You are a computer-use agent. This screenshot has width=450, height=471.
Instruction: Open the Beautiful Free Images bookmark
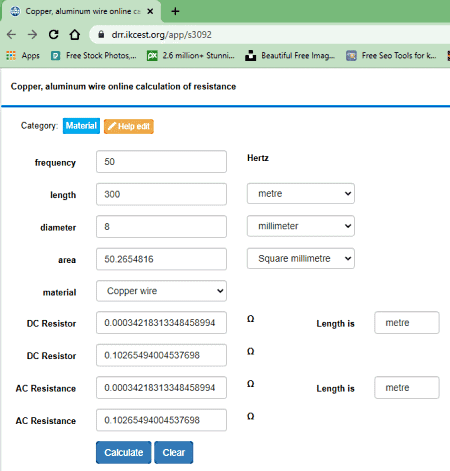(290, 55)
